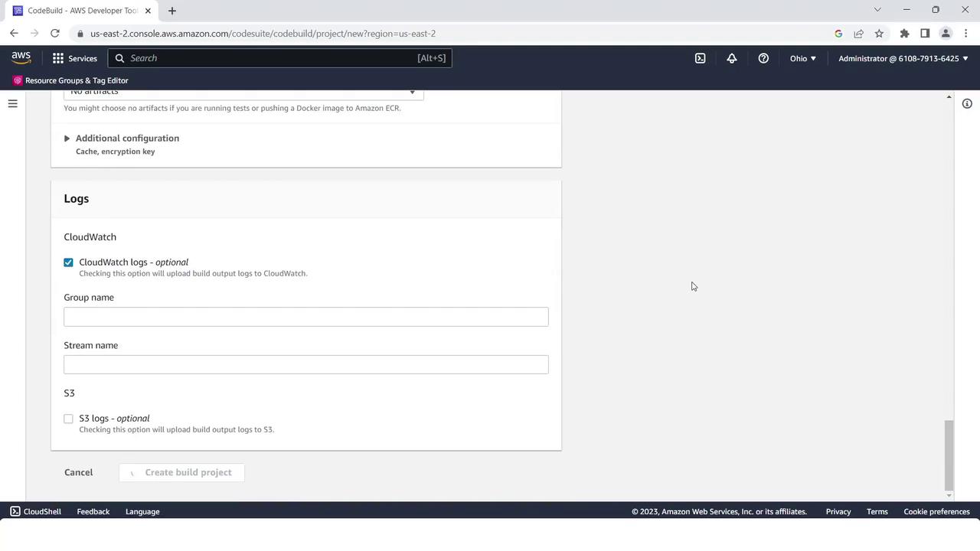This screenshot has width=980, height=551.
Task: Open the Administrator account dropdown
Action: 903,58
